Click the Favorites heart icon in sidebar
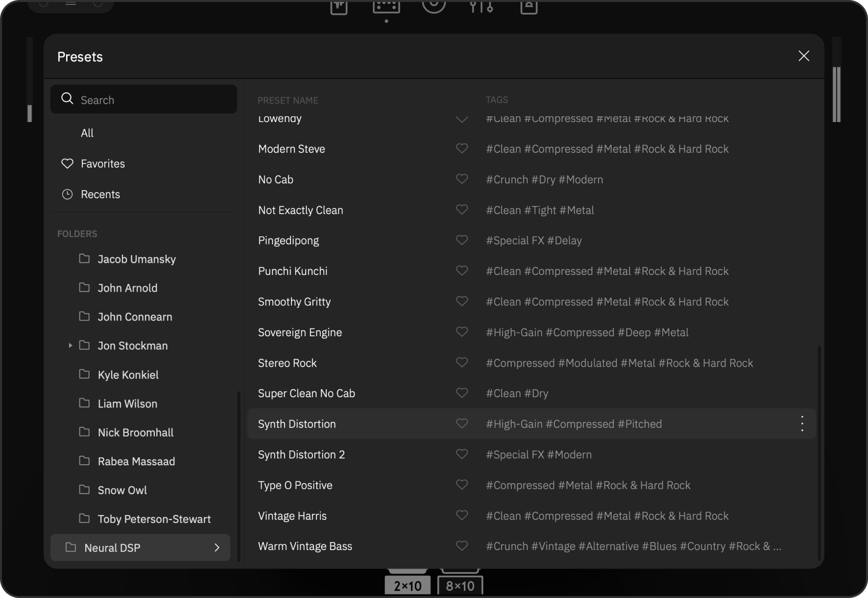Image resolution: width=868 pixels, height=598 pixels. coord(67,163)
